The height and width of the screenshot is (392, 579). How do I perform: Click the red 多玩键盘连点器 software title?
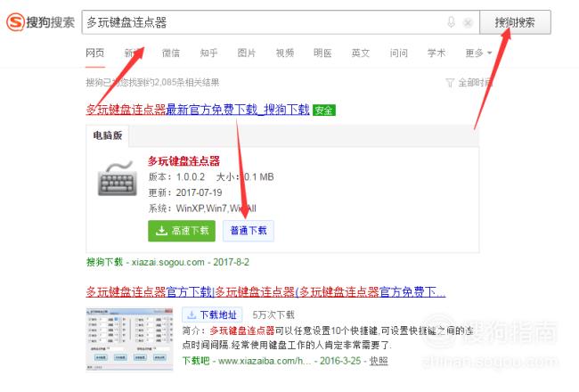click(183, 161)
